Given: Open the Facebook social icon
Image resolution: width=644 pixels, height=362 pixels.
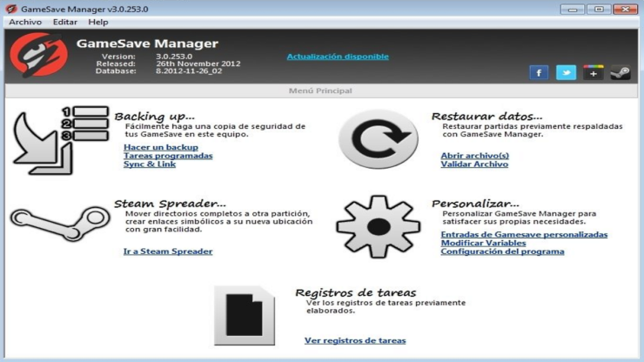Looking at the screenshot, I should [539, 73].
